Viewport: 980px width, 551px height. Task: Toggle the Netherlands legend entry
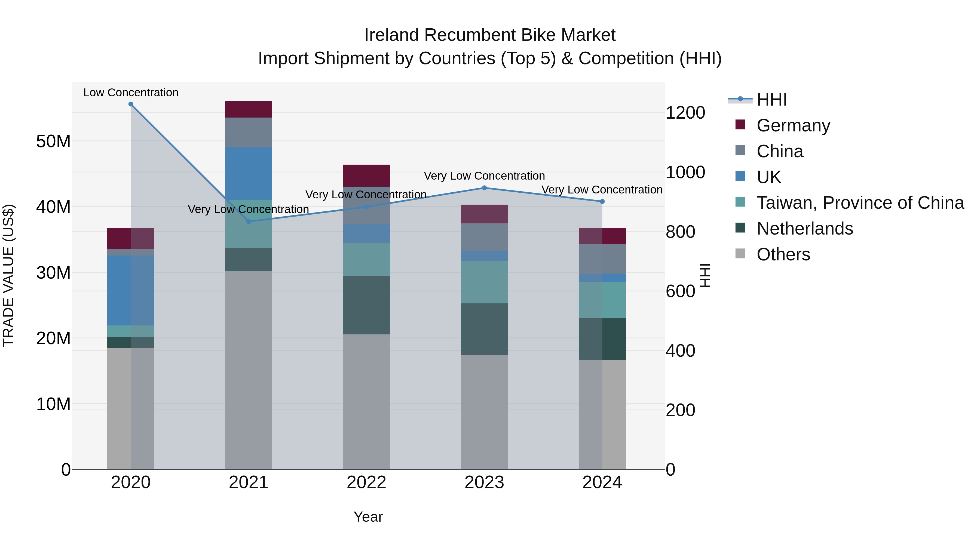[794, 229]
